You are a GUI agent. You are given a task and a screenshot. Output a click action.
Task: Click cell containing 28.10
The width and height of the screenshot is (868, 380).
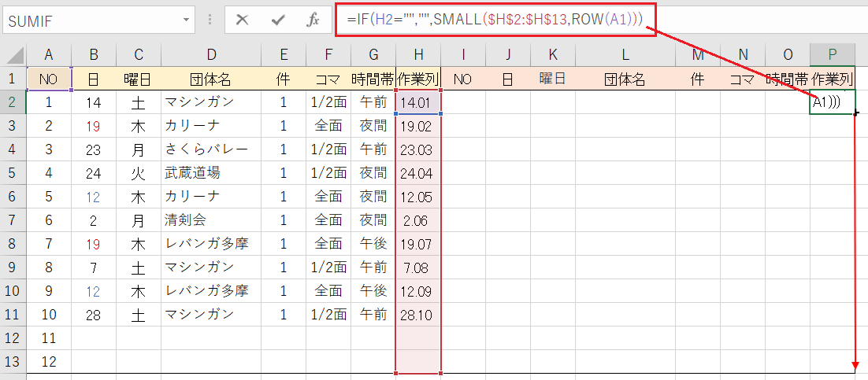[418, 315]
